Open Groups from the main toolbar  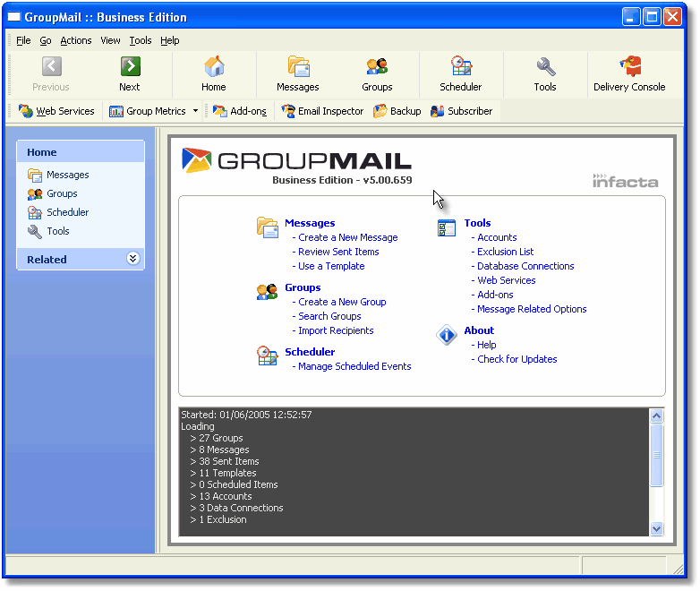[377, 74]
